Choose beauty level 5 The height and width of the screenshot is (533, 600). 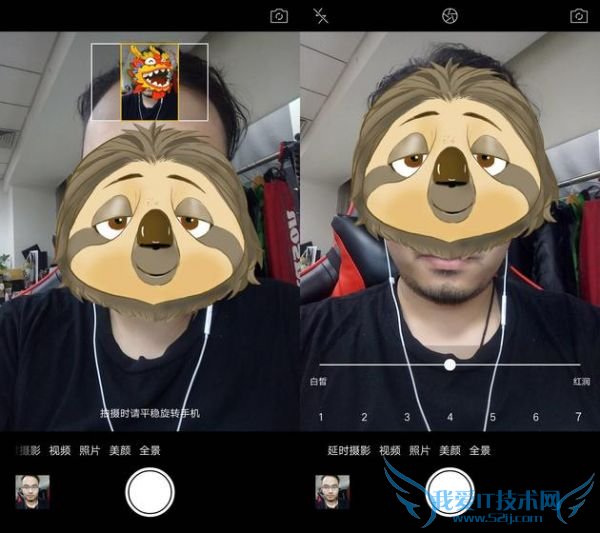493,417
